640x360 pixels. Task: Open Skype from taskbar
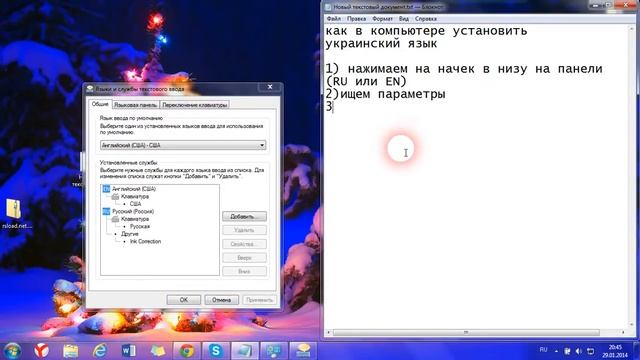[215, 350]
